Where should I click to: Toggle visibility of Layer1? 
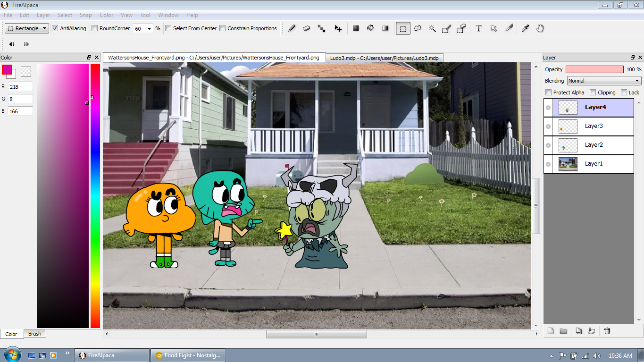pyautogui.click(x=548, y=164)
